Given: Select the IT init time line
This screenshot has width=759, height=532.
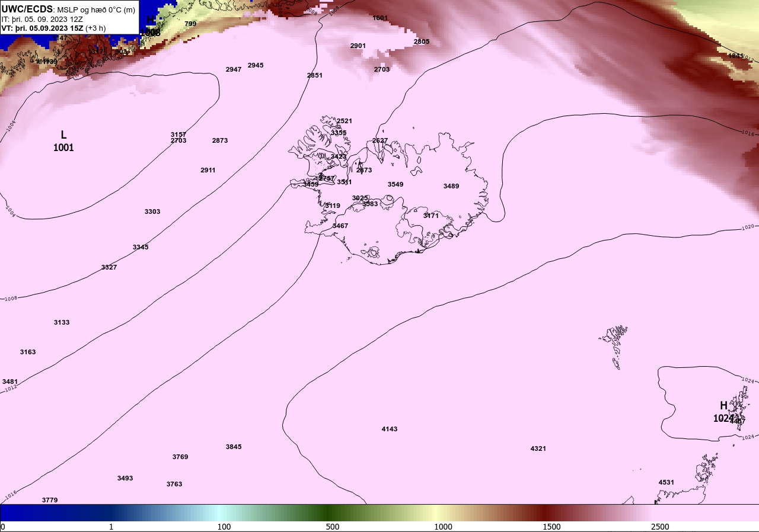Looking at the screenshot, I should [x=42, y=19].
